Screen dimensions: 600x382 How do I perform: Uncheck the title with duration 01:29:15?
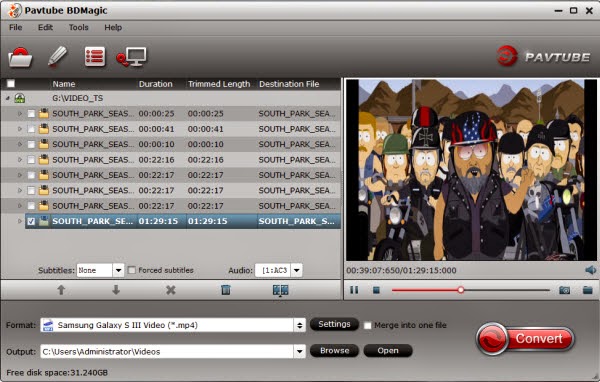pyautogui.click(x=31, y=221)
